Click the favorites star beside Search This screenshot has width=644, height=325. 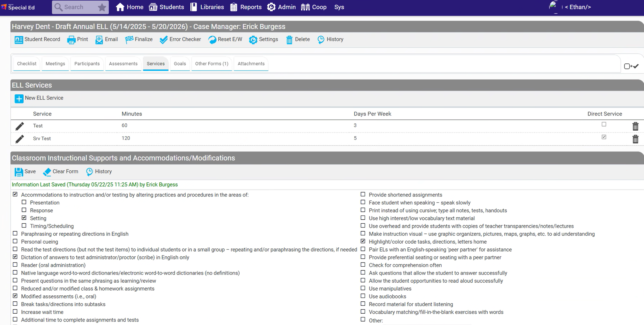click(102, 7)
